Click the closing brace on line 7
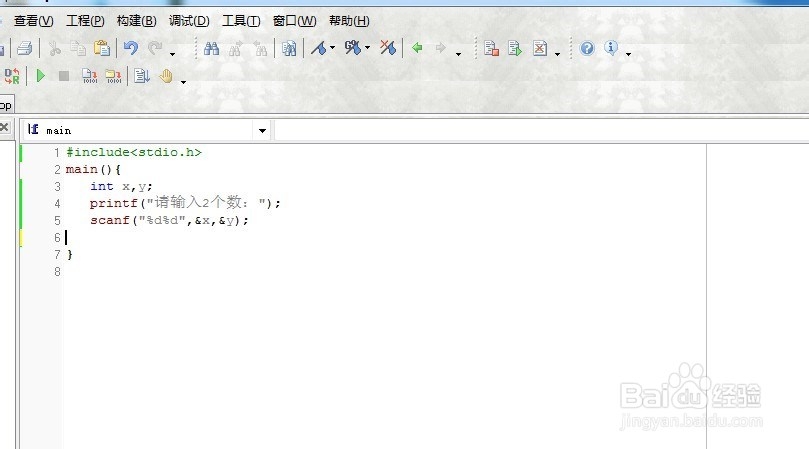 (70, 254)
